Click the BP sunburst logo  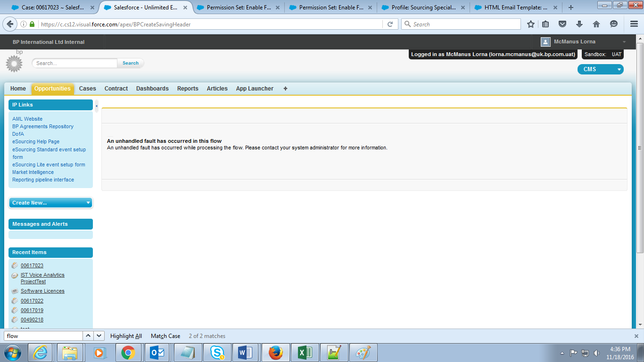(x=14, y=63)
